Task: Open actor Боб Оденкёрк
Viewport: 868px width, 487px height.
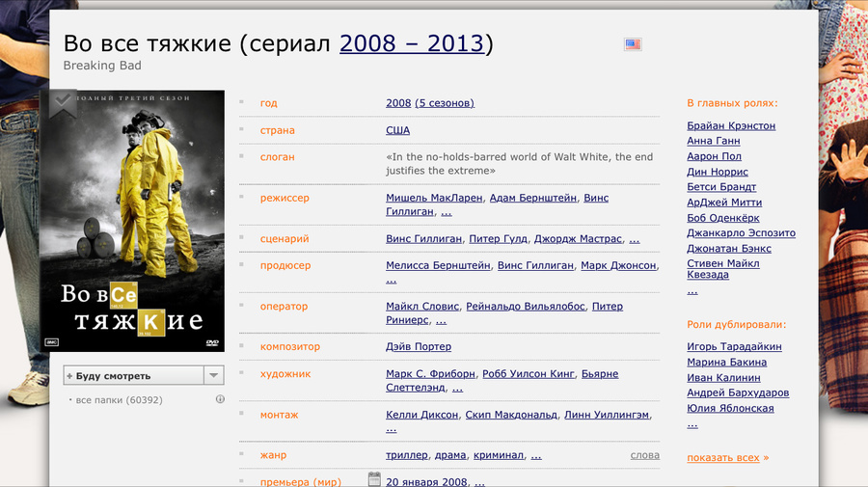Action: click(723, 218)
